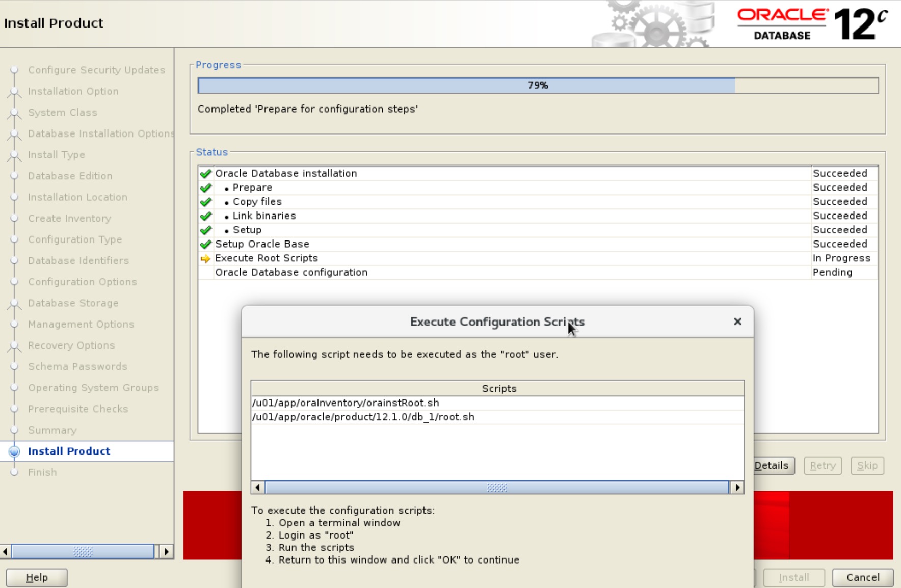Select System Class step
901x588 pixels.
pos(63,113)
